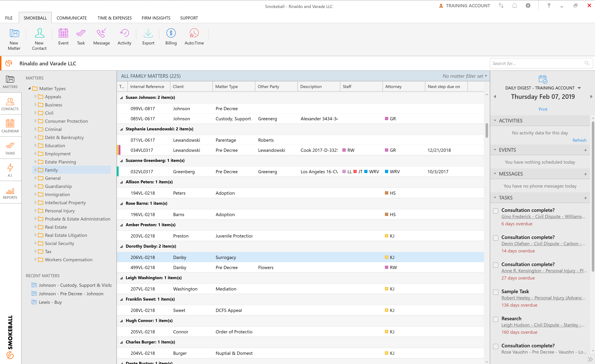
Task: Check Gino Frederick consultation task checkbox
Action: pos(495,211)
